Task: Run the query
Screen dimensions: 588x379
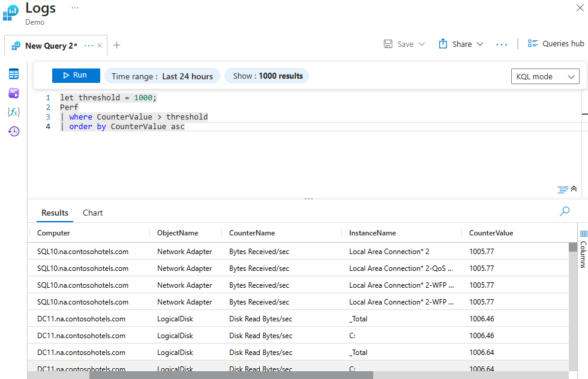Action: click(76, 76)
